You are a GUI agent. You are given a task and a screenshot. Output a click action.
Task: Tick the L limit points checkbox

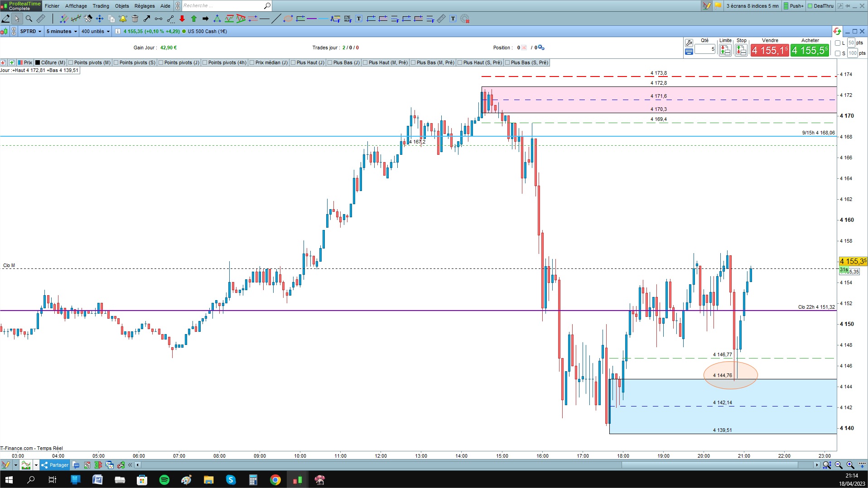pyautogui.click(x=838, y=43)
